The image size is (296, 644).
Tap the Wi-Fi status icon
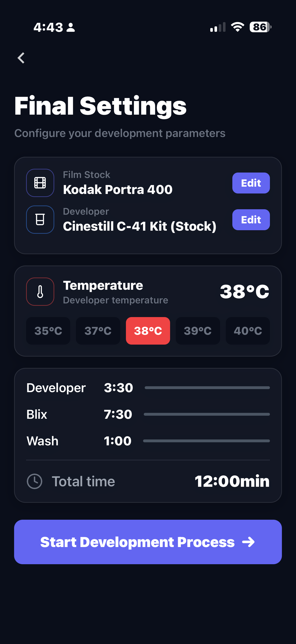(237, 27)
